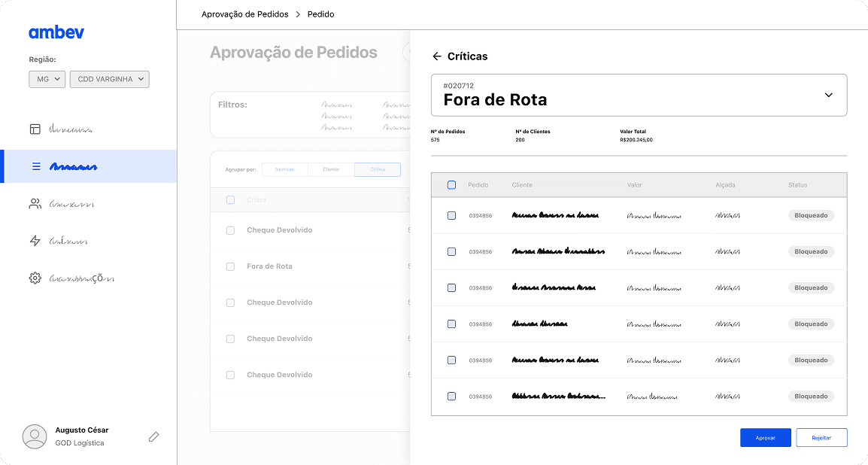
Task: Open the profile avatar of Augusto César
Action: 35,437
